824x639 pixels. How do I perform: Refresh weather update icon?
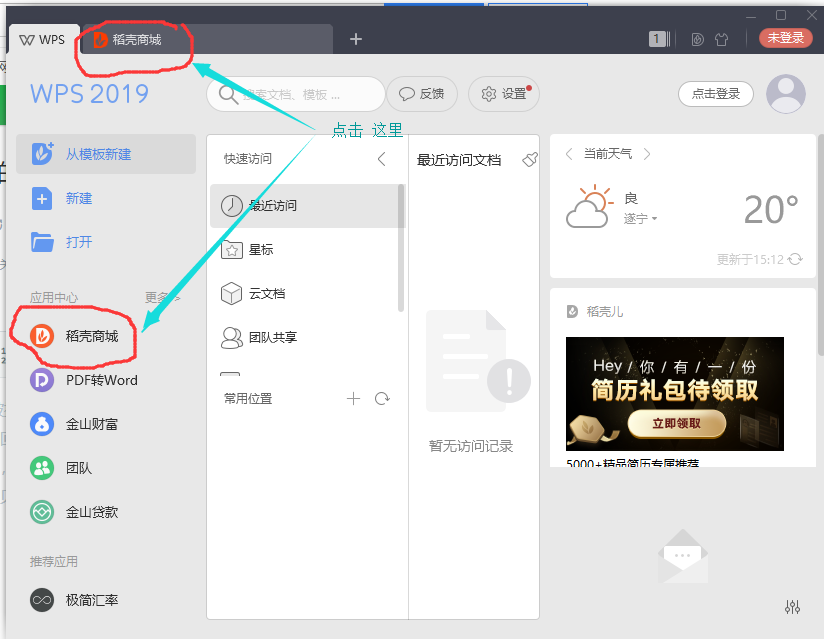click(796, 259)
